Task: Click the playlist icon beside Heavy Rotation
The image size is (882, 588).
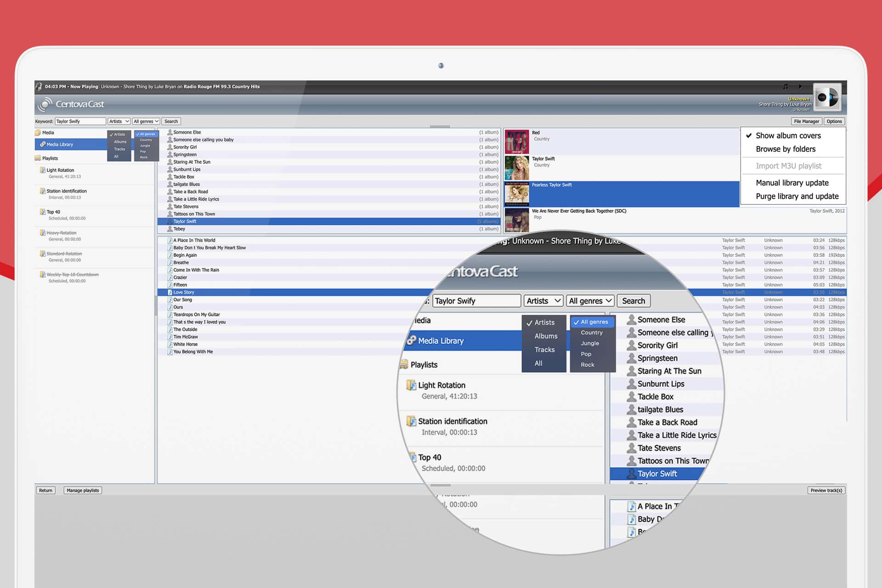Action: (x=43, y=233)
